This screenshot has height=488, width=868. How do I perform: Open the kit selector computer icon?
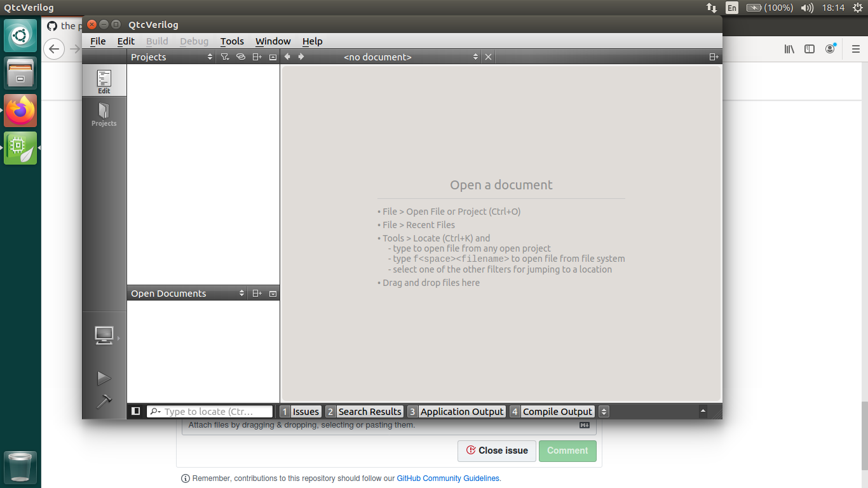(104, 335)
